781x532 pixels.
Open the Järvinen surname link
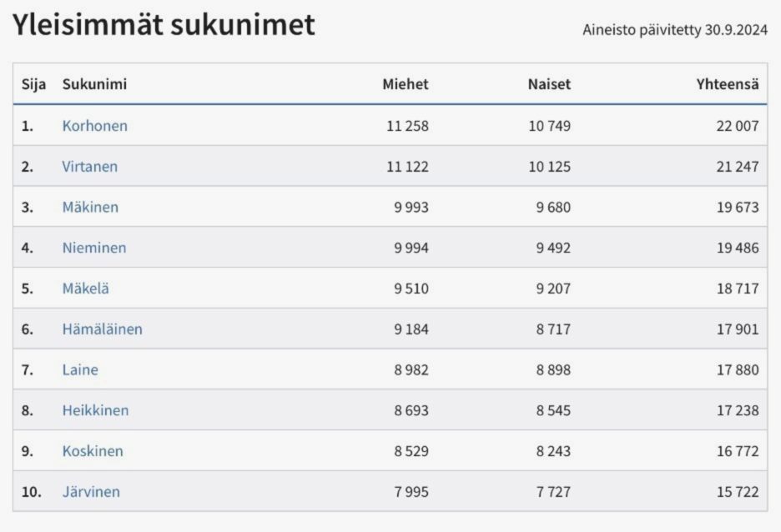pyautogui.click(x=91, y=492)
